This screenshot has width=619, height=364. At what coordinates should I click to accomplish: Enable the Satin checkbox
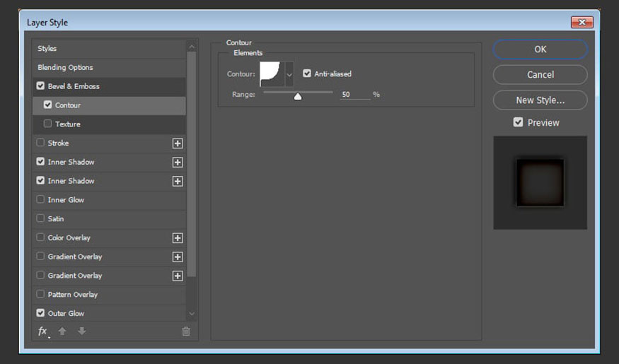click(x=40, y=218)
